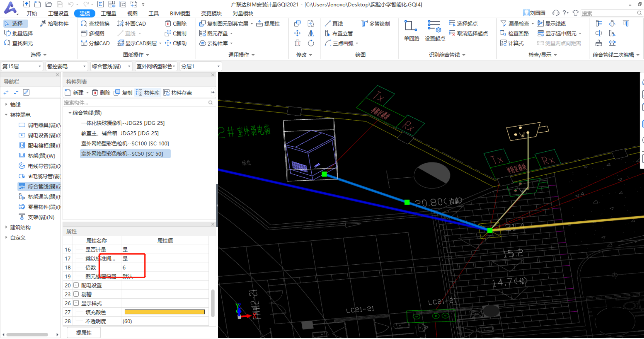Open the 查找图元 find element tool

click(18, 43)
